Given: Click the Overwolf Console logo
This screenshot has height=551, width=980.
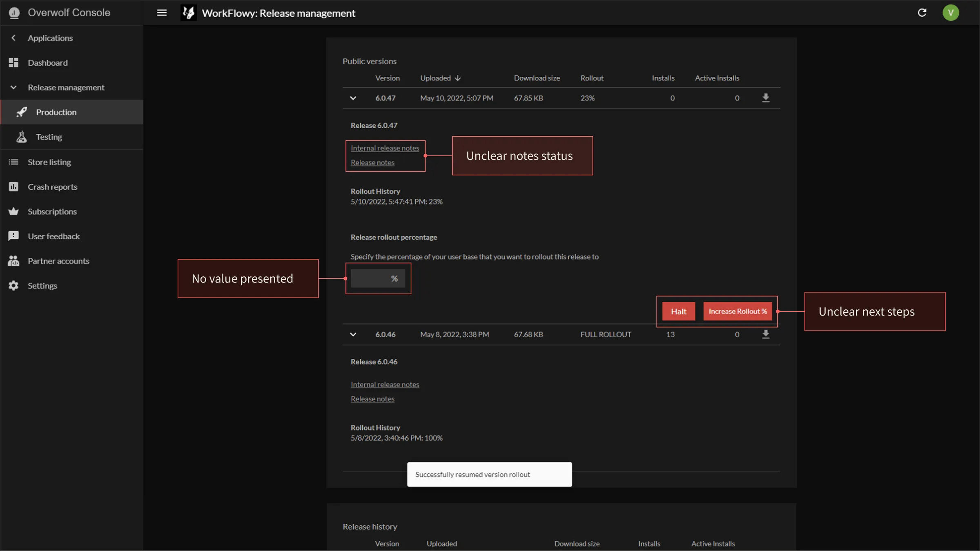Looking at the screenshot, I should (14, 13).
